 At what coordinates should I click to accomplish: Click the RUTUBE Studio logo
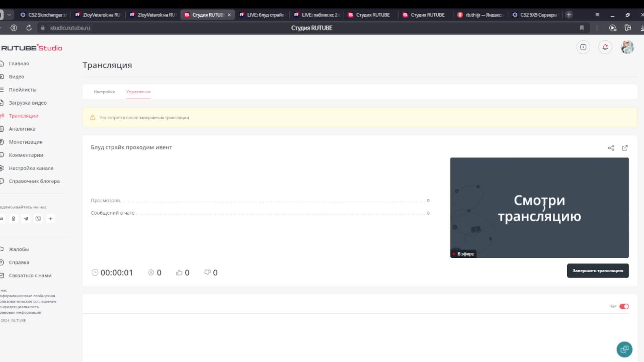[x=32, y=48]
